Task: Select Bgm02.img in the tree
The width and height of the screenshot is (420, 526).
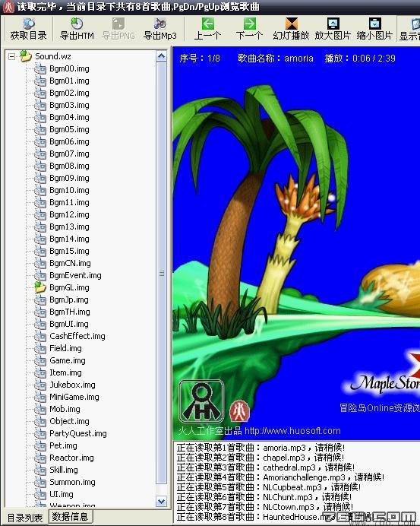Action: [x=69, y=93]
